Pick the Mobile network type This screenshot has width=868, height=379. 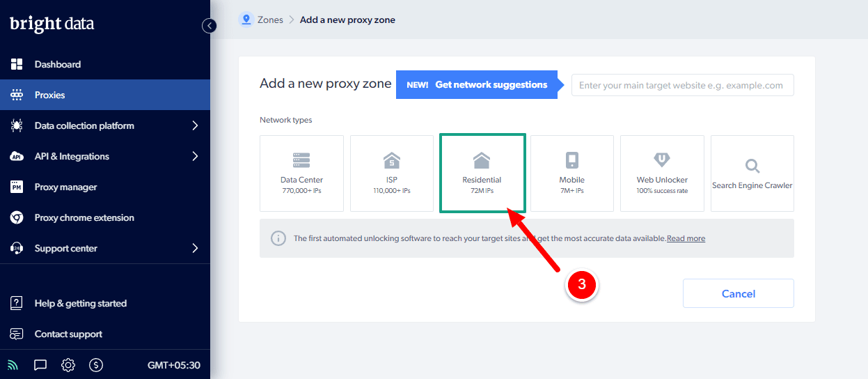tap(571, 173)
